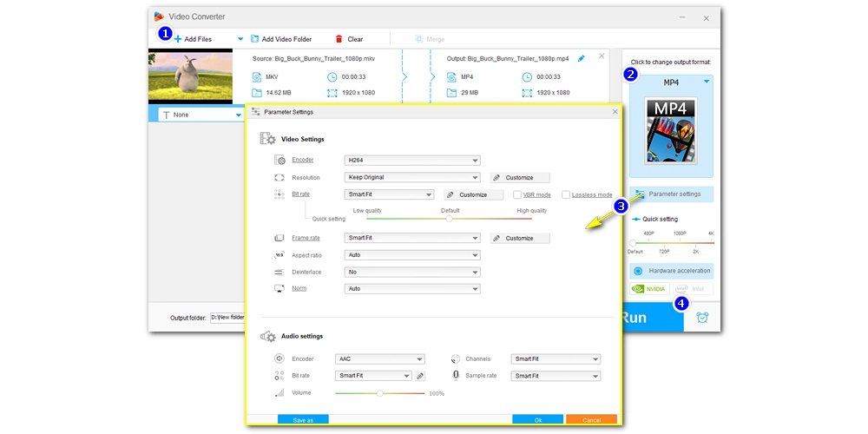Open the Deinterlace dropdown

(x=411, y=272)
